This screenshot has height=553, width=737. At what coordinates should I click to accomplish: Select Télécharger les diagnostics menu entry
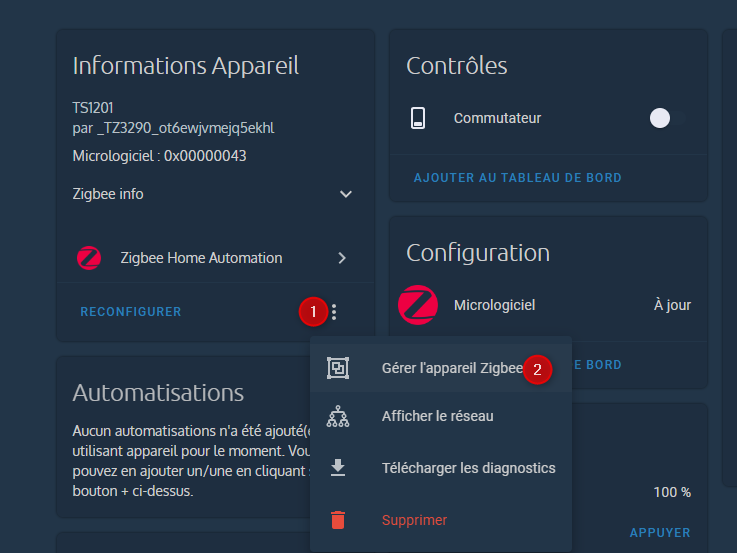coord(441,468)
